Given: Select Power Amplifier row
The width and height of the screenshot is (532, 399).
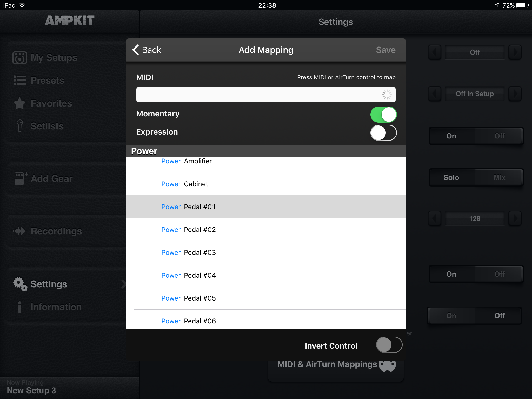Looking at the screenshot, I should pyautogui.click(x=266, y=164).
